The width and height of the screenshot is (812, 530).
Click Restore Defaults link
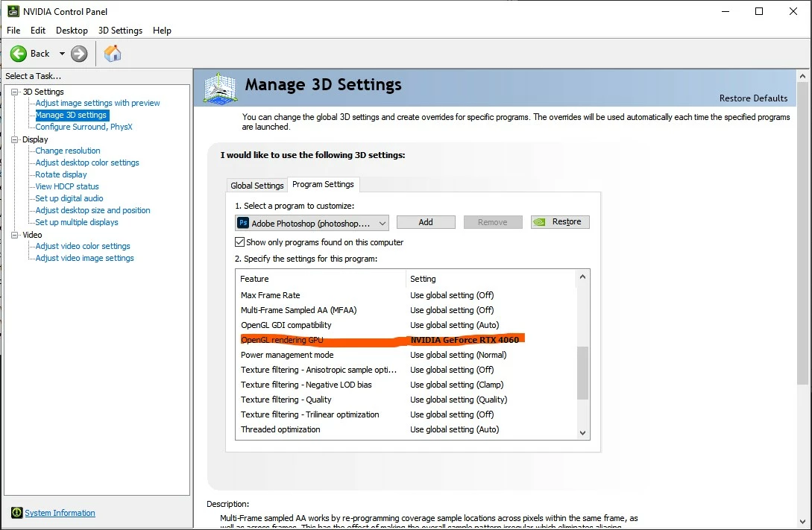[753, 98]
